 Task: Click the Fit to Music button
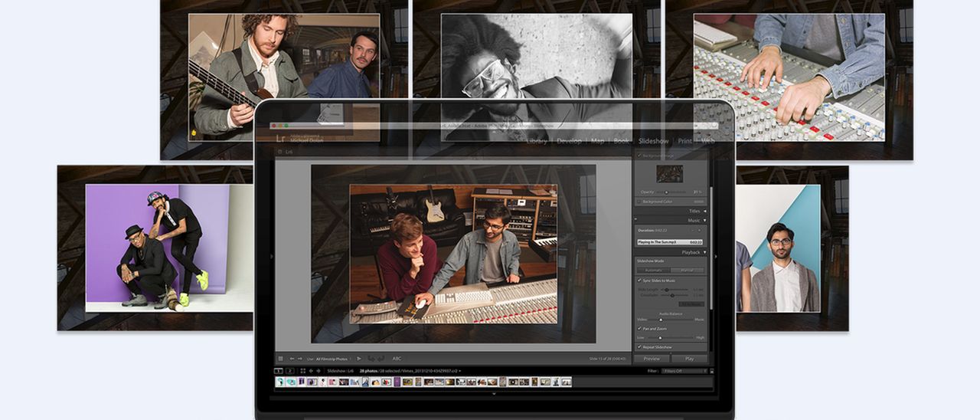tap(691, 304)
